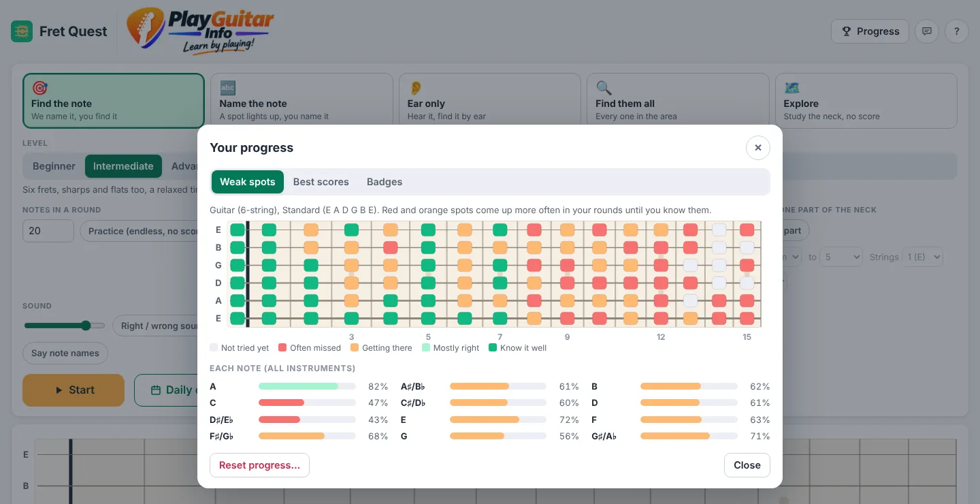Click the Reset progress... button
Image resolution: width=980 pixels, height=504 pixels.
pyautogui.click(x=259, y=465)
